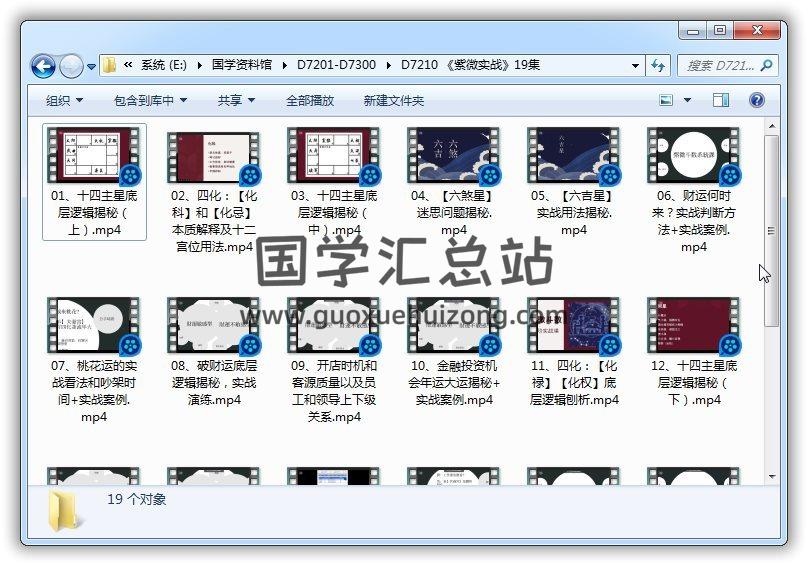Select 国学资料馆 breadcrumb segment
The width and height of the screenshot is (808, 566).
242,65
